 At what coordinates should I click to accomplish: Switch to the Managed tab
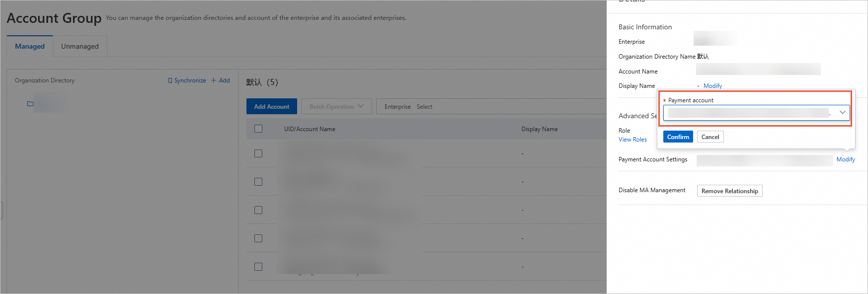pyautogui.click(x=30, y=46)
